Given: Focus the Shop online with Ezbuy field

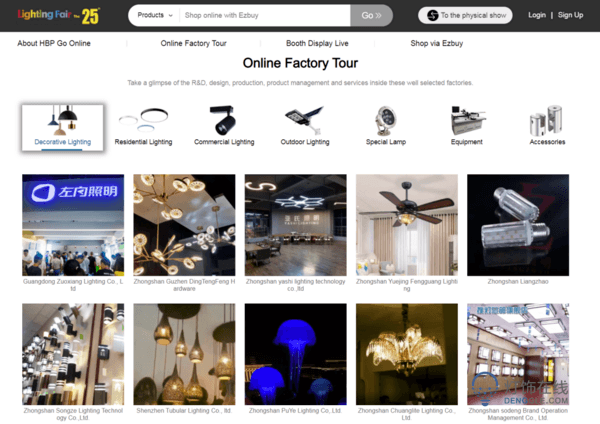Looking at the screenshot, I should [265, 15].
